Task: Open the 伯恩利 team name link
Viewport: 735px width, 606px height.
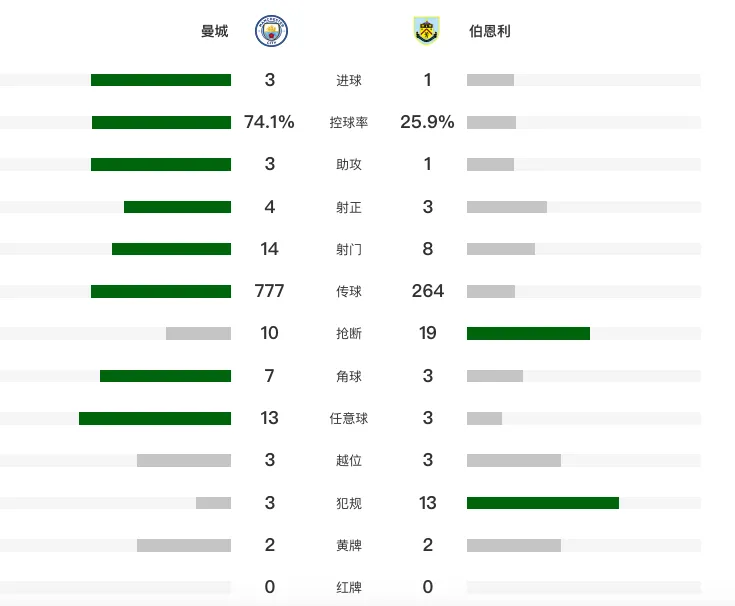Action: click(490, 31)
